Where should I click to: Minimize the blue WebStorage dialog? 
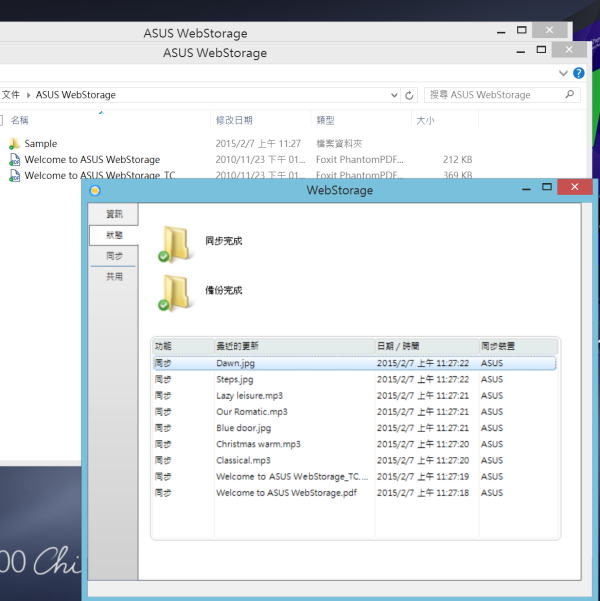[x=526, y=188]
